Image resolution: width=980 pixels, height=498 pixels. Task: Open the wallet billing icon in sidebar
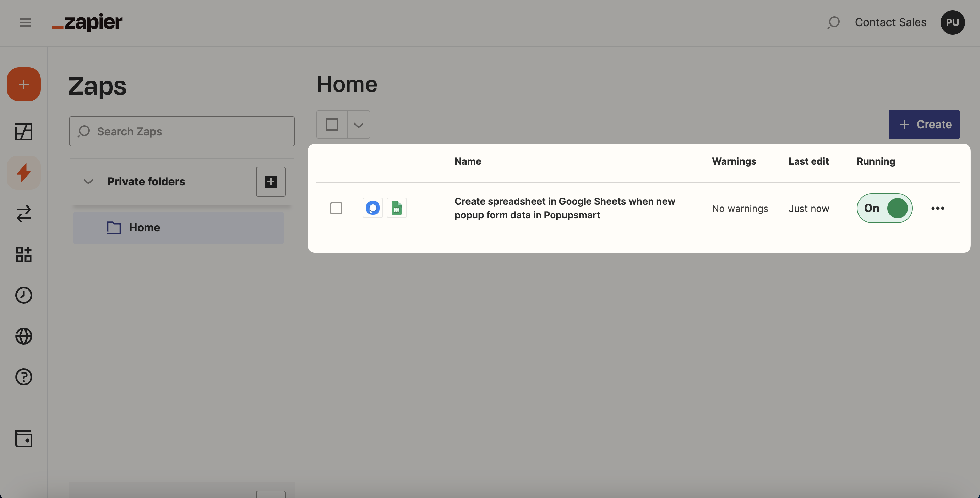[x=23, y=439]
